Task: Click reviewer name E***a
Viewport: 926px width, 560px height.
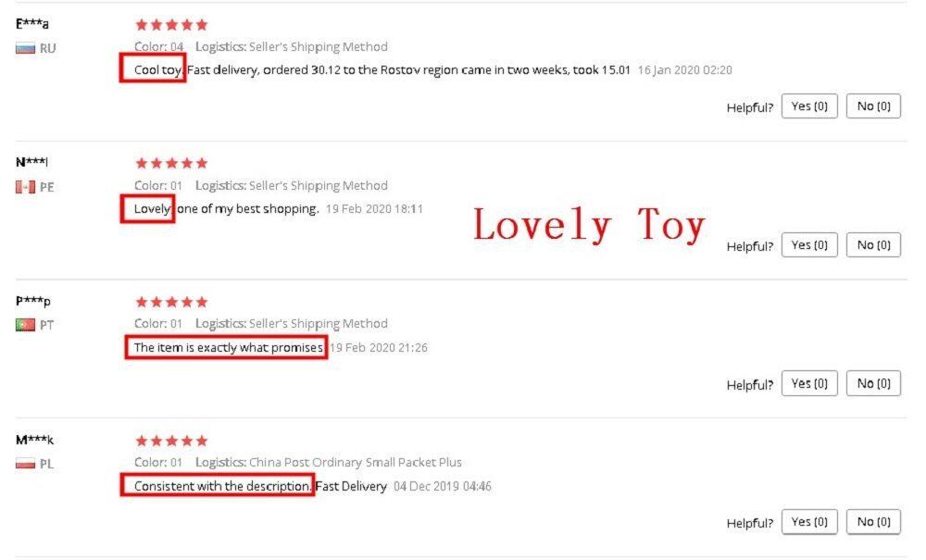Action: (31, 24)
